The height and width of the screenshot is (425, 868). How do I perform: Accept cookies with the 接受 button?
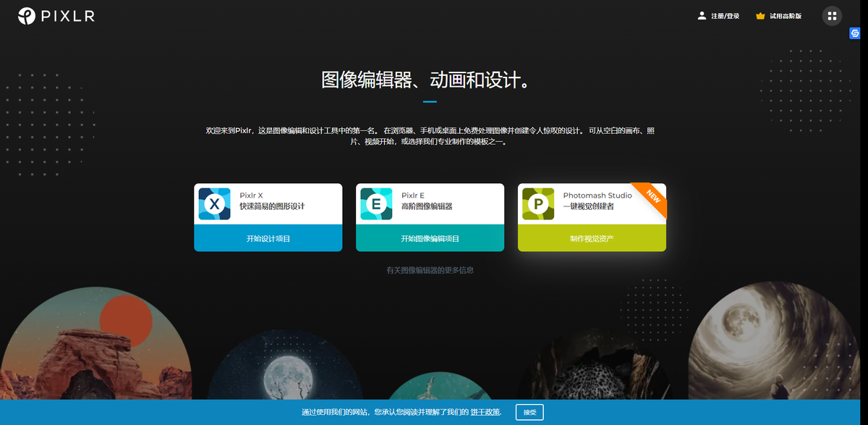coord(529,412)
